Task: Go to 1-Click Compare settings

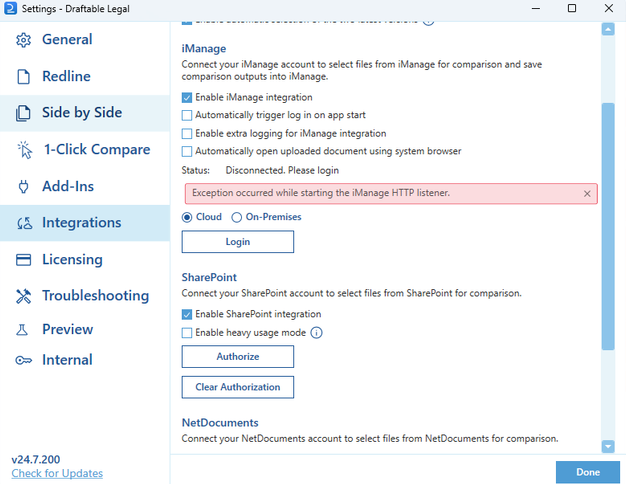Action: pos(85,150)
